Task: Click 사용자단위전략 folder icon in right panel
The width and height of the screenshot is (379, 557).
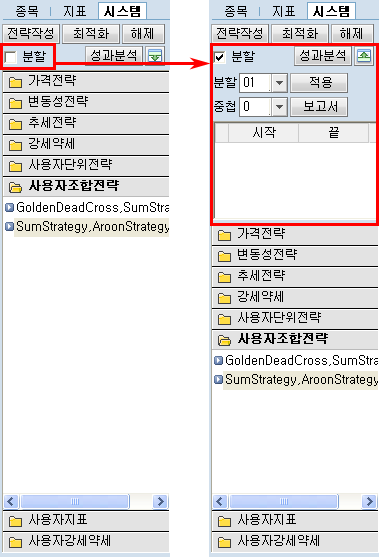Action: [x=224, y=319]
